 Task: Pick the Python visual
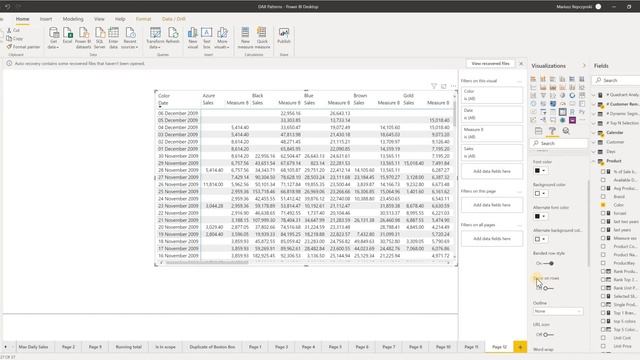click(x=582, y=112)
